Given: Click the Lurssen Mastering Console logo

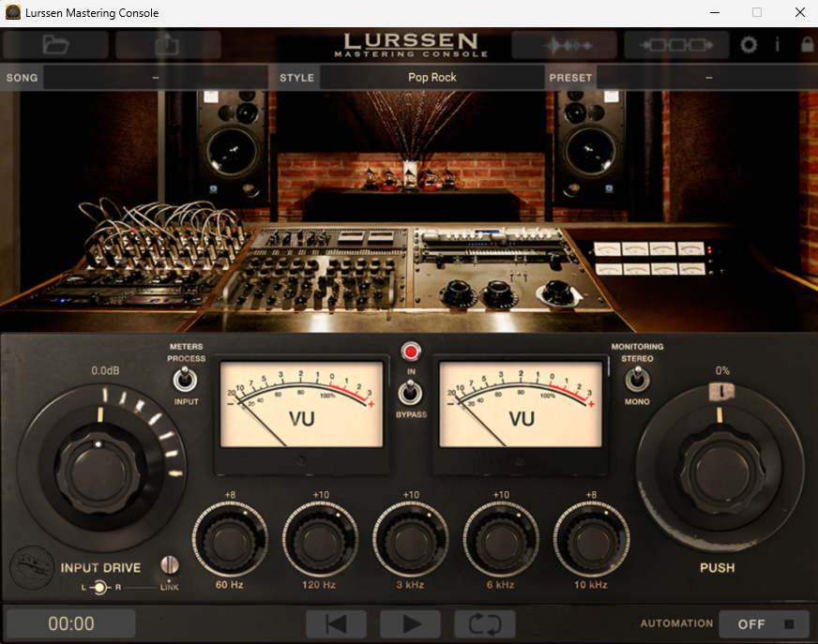Looking at the screenshot, I should (x=411, y=45).
